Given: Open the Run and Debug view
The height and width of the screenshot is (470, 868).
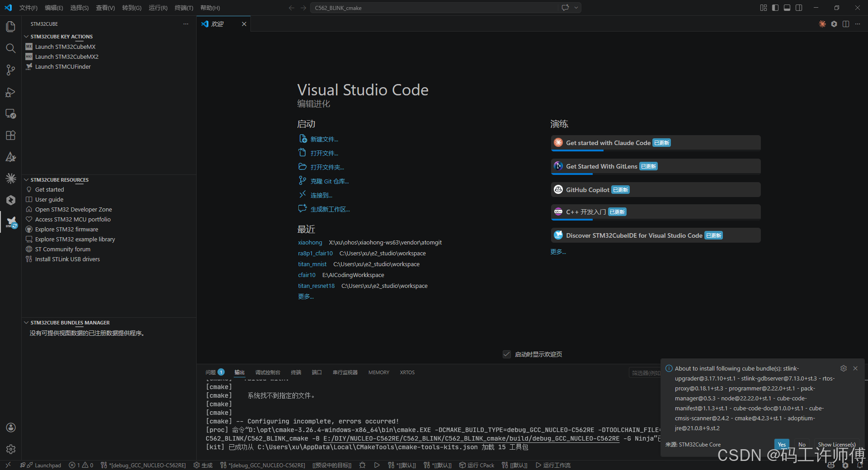Looking at the screenshot, I should (x=10, y=92).
